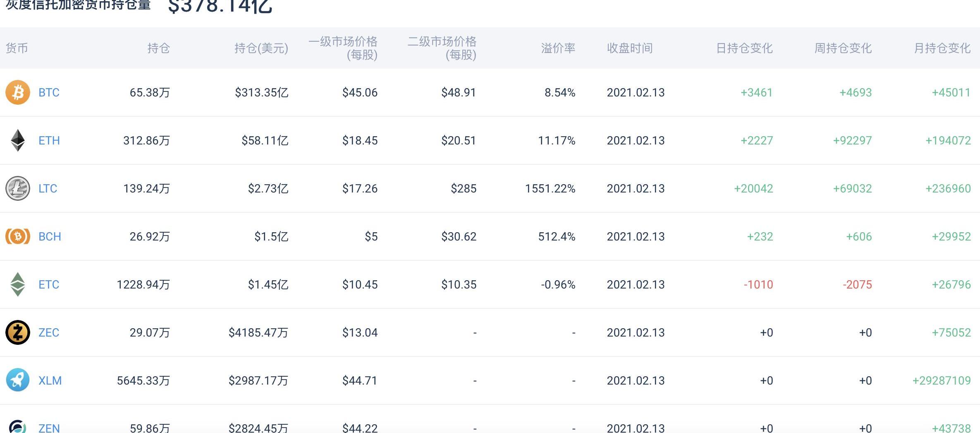
Task: Click the 周持仓变化 column header
Action: (843, 48)
